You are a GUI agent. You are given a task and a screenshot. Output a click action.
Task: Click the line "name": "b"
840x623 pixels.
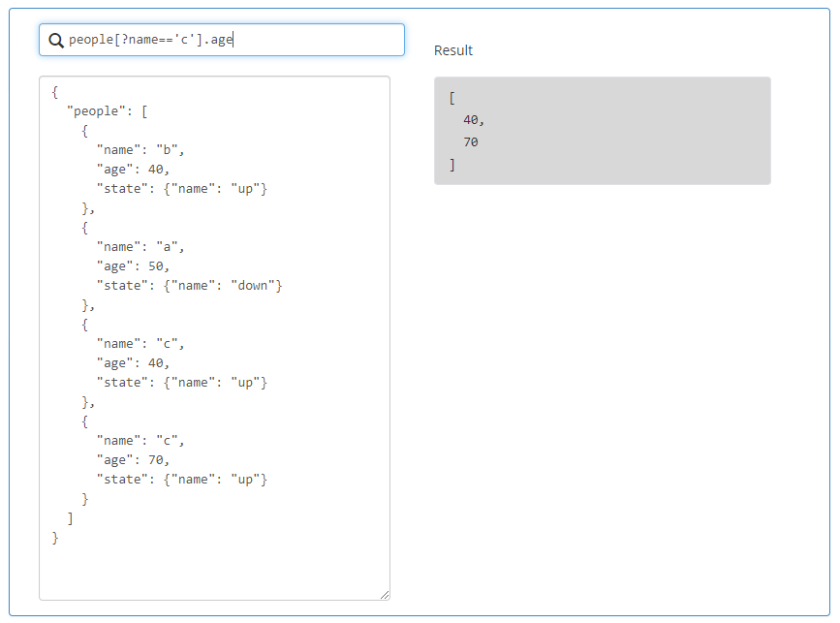point(140,150)
